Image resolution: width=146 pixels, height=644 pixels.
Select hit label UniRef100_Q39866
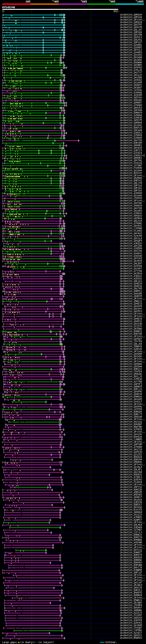(x=131, y=93)
